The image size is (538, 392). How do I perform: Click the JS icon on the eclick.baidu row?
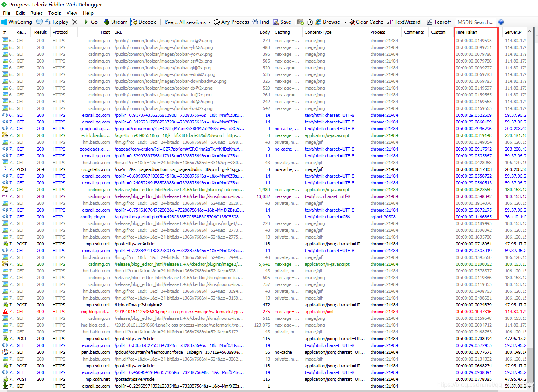pyautogui.click(x=5, y=135)
